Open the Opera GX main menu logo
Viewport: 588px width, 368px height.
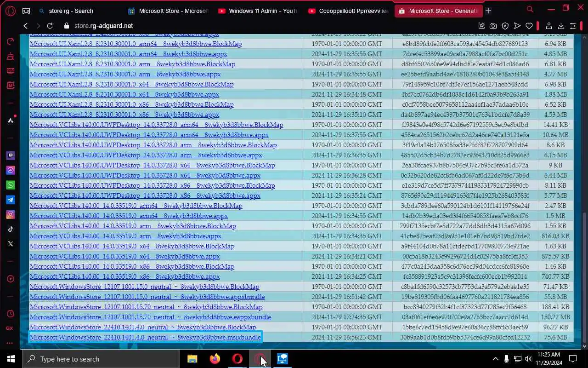pos(10,11)
